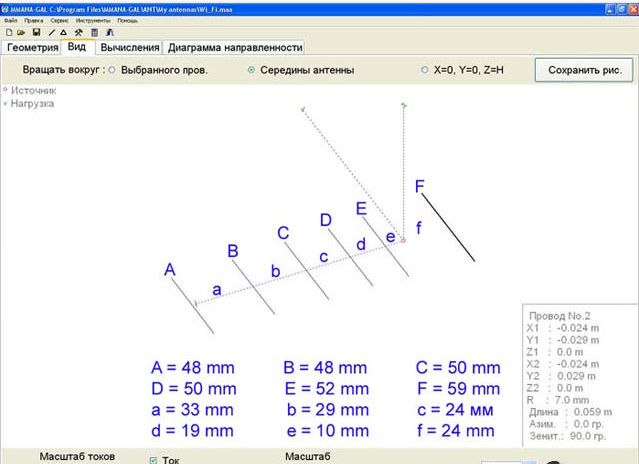Toggle the Ток checkbox
Image resolution: width=639 pixels, height=464 pixels.
pos(153,460)
